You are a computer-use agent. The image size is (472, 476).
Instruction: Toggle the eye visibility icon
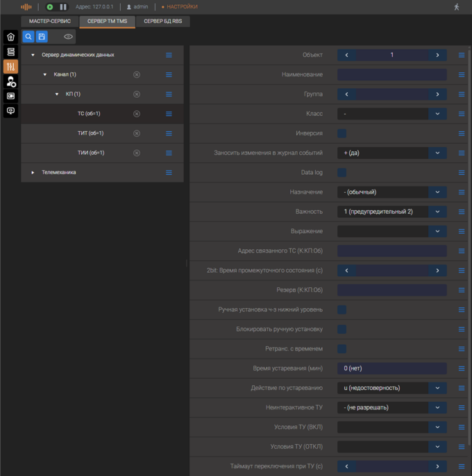point(68,37)
